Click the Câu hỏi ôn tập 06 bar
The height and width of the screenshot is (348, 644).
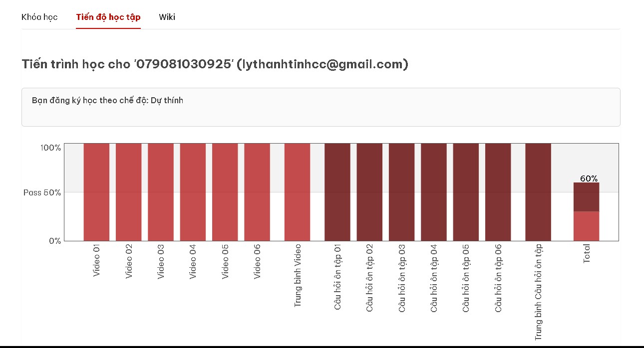click(498, 192)
